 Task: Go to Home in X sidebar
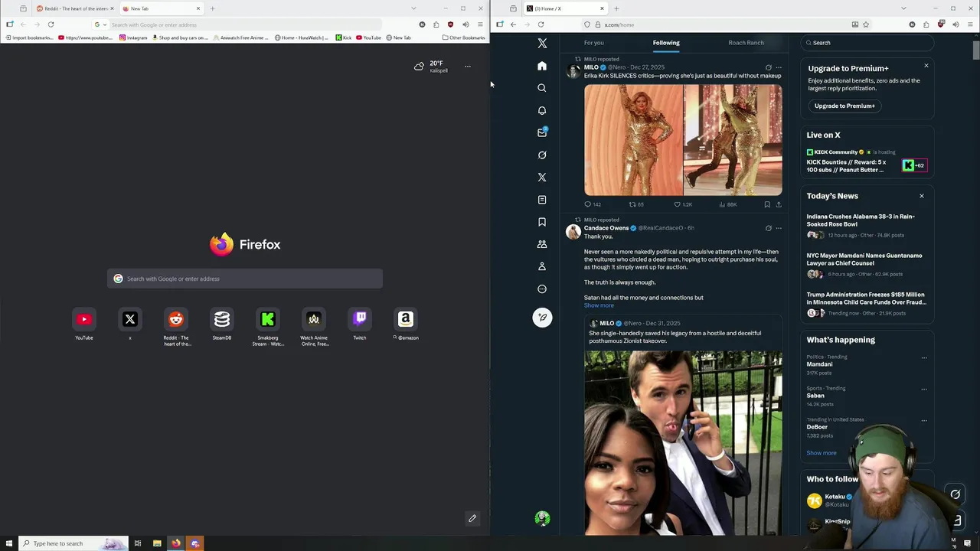[542, 66]
